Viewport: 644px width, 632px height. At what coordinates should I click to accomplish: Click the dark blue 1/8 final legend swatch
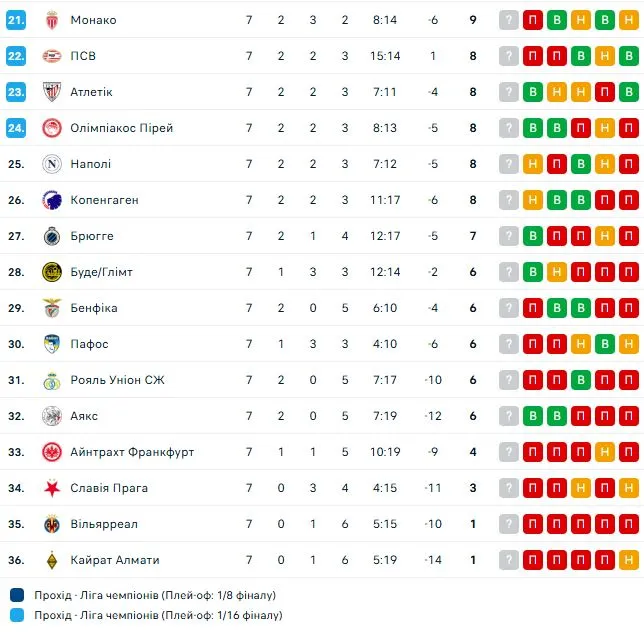(x=15, y=595)
